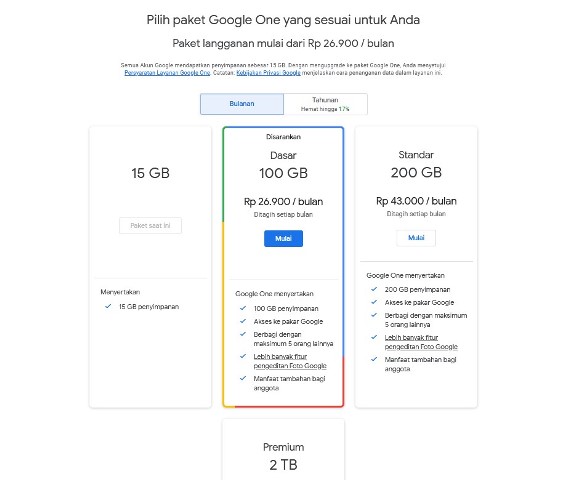Open Persyaratan Layanan Google One link
The width and height of the screenshot is (567, 480).
(167, 73)
